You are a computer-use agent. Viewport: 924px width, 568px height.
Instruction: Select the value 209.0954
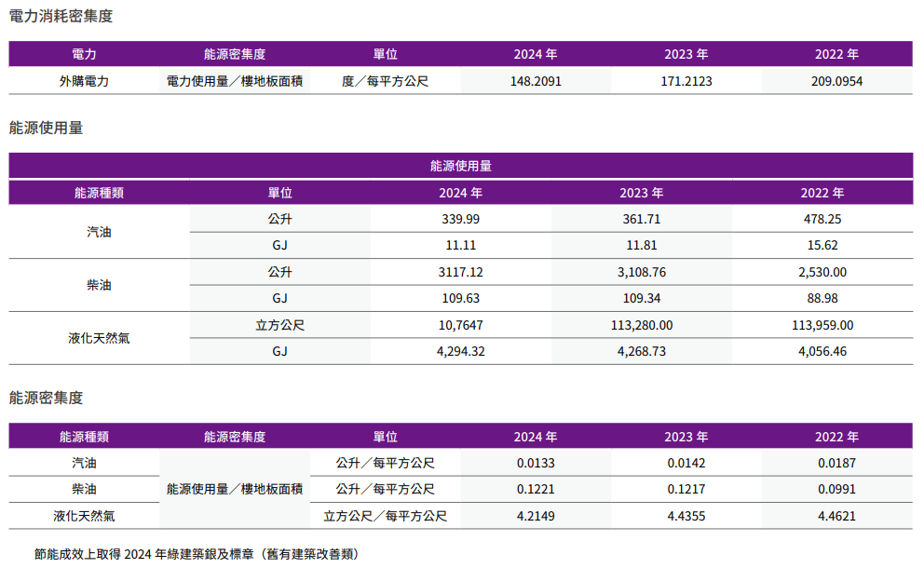coord(836,81)
